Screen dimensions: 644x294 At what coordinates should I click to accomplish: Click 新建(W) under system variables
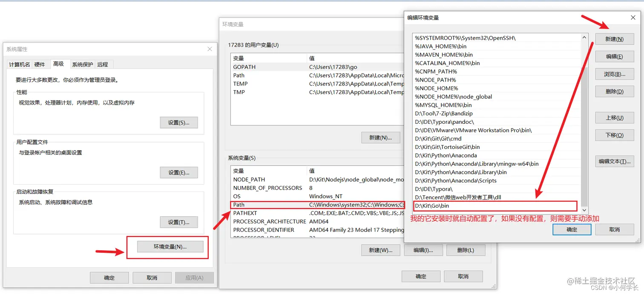pyautogui.click(x=381, y=250)
